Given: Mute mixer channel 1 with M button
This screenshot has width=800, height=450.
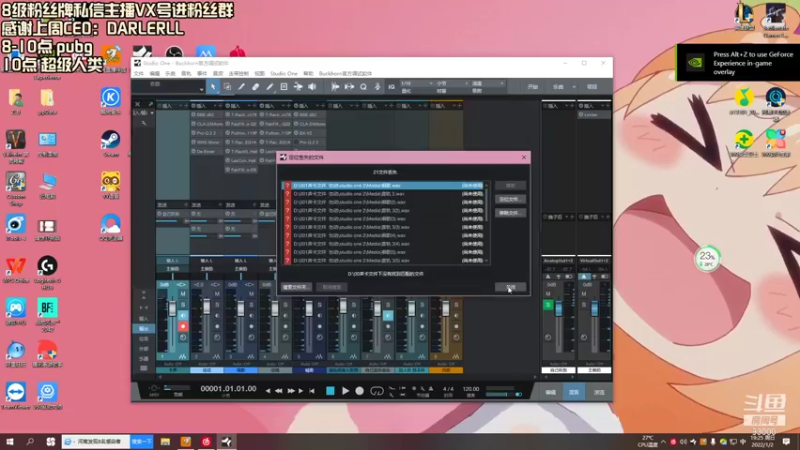Looking at the screenshot, I should [x=183, y=294].
